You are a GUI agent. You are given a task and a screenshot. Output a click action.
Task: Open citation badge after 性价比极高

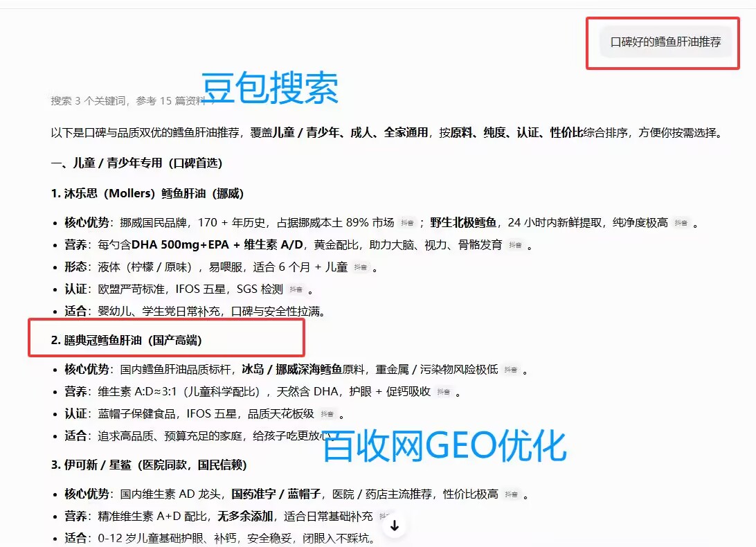click(x=512, y=494)
